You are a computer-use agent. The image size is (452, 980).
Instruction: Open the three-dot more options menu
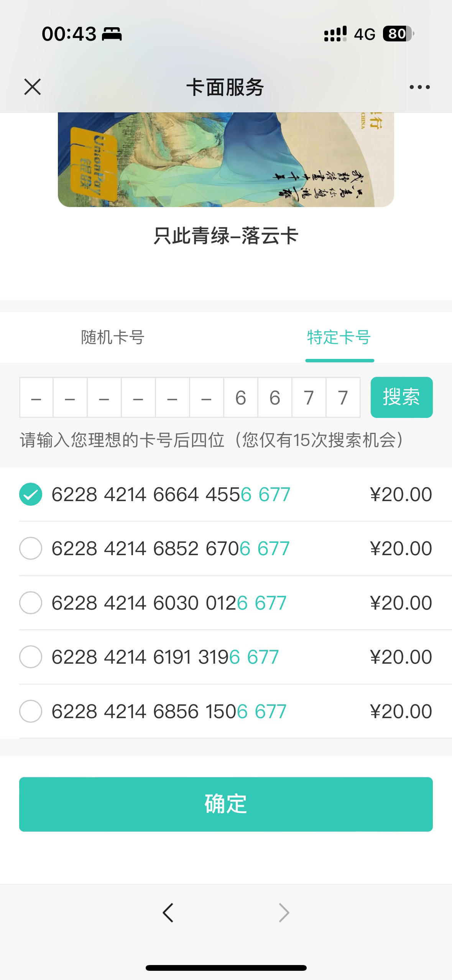419,87
